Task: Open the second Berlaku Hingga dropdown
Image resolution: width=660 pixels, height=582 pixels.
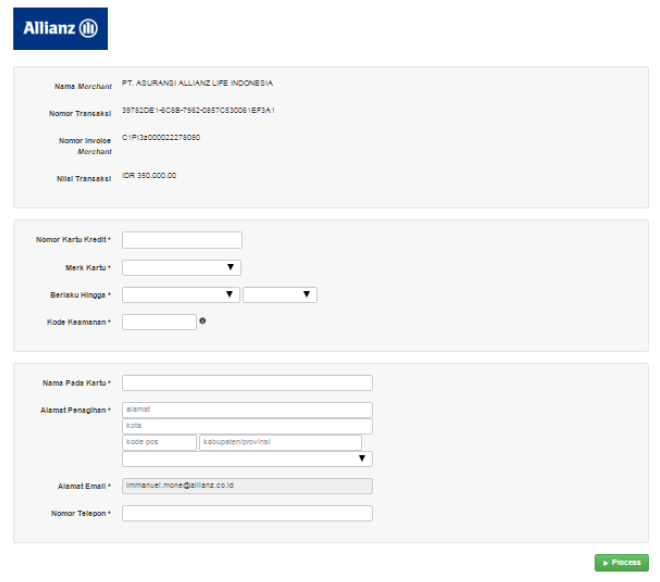Action: [x=280, y=294]
